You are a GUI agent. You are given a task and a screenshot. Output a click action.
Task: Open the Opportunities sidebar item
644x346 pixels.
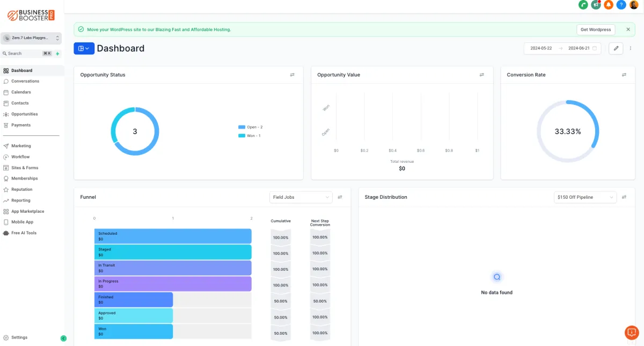[25, 114]
